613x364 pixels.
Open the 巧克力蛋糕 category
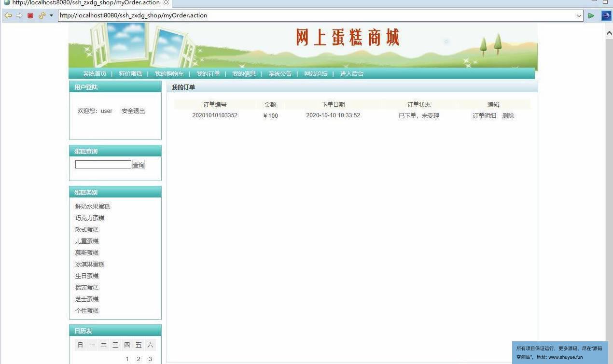pyautogui.click(x=90, y=218)
